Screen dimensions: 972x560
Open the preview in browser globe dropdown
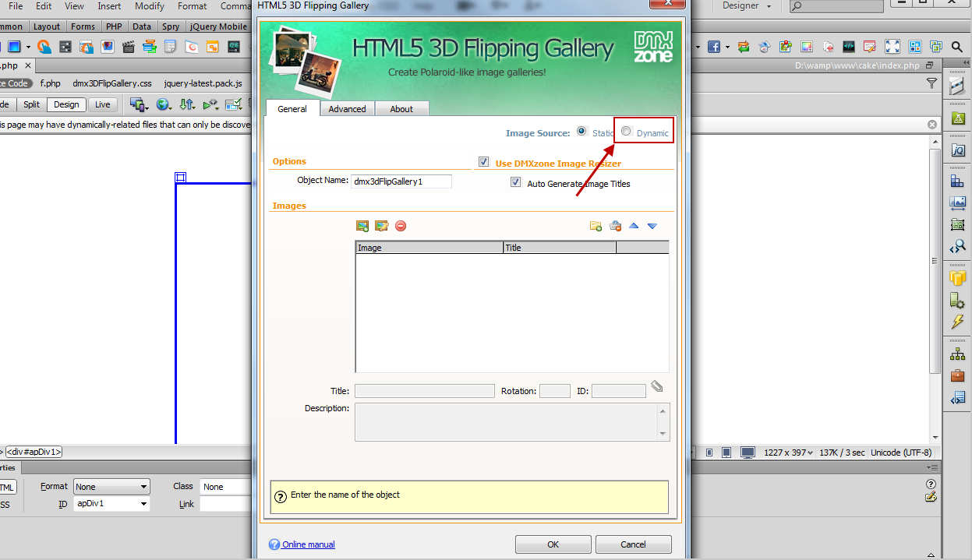[164, 104]
